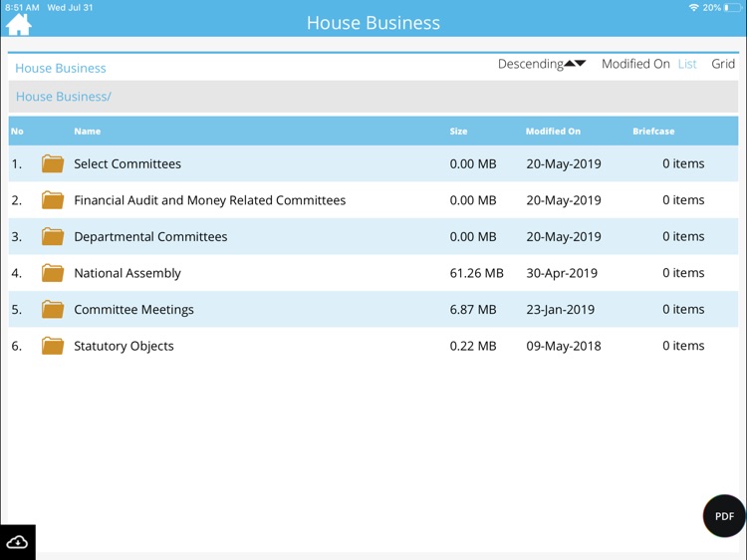Tap the Wi-Fi status icon
The height and width of the screenshot is (560, 747).
point(693,8)
